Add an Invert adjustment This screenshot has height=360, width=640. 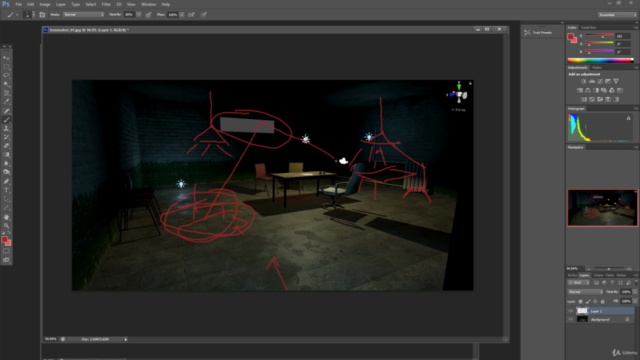584,99
